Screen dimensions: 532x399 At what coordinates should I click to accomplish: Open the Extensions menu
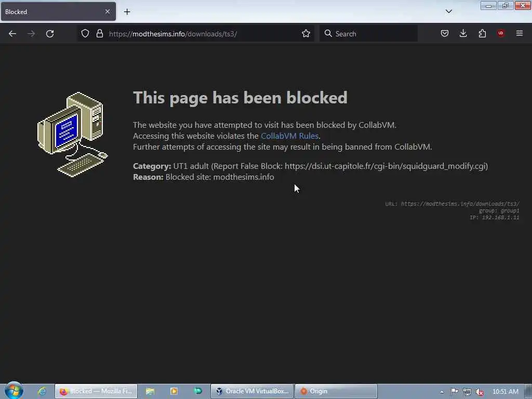482,33
